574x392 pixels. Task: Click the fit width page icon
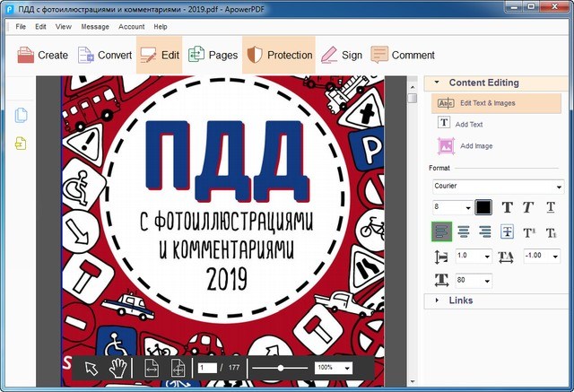(x=152, y=368)
